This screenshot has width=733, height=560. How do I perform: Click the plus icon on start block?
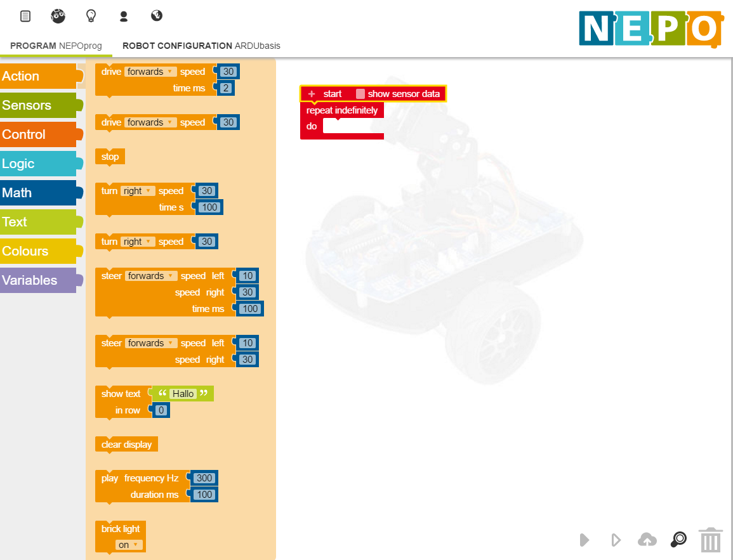(x=312, y=94)
